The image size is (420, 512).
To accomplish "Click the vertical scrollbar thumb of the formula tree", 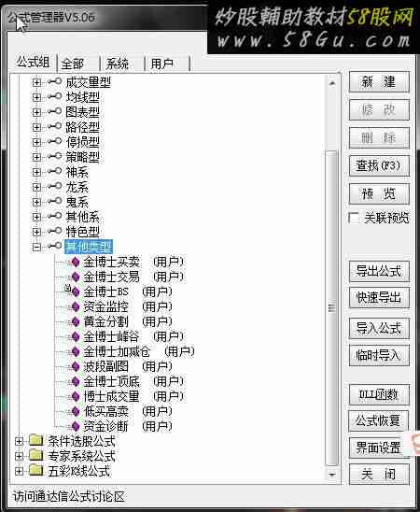I will pyautogui.click(x=331, y=307).
